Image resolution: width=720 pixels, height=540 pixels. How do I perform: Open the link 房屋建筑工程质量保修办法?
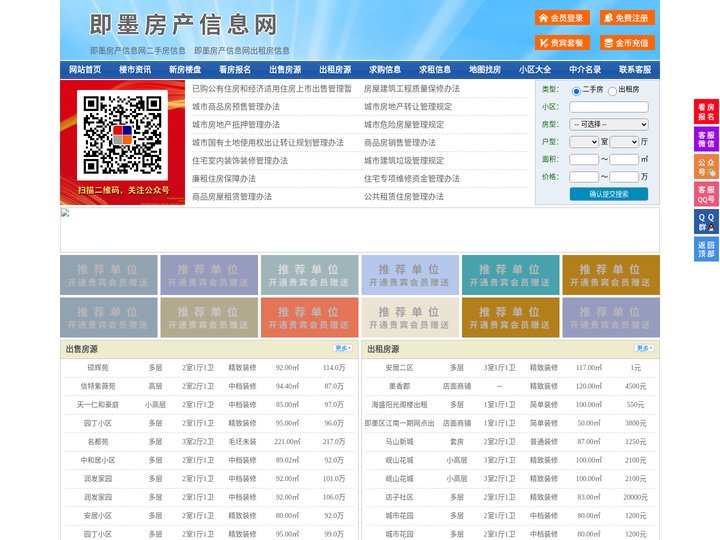(412, 89)
